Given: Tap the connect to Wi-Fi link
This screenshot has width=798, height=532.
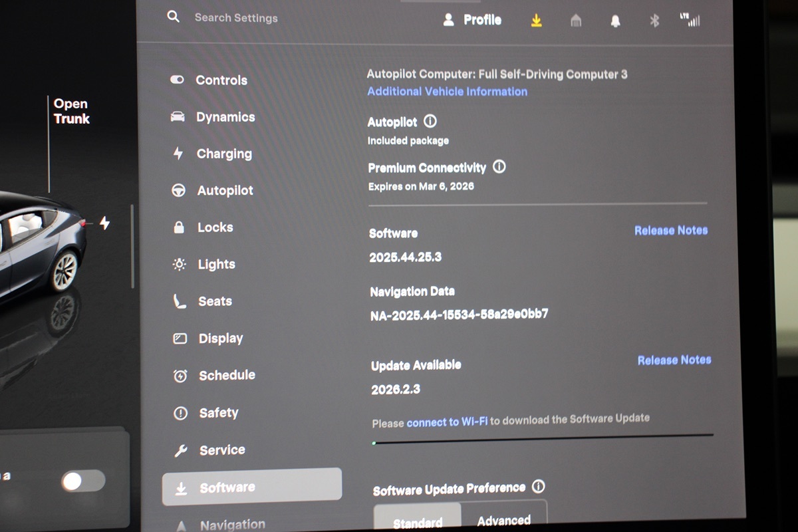Looking at the screenshot, I should [x=447, y=422].
